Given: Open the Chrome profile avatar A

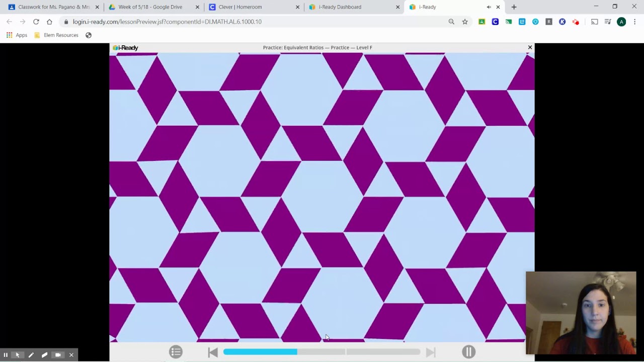Looking at the screenshot, I should tap(621, 22).
